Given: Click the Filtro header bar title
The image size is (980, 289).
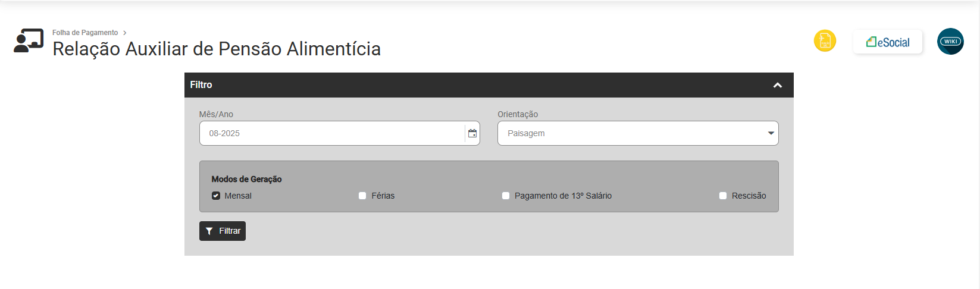Looking at the screenshot, I should pos(201,85).
